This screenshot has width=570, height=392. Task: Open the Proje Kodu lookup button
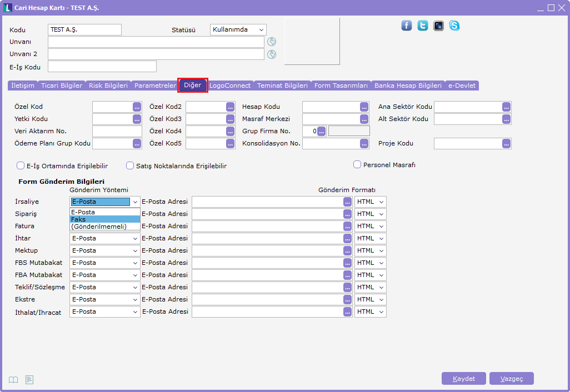506,143
